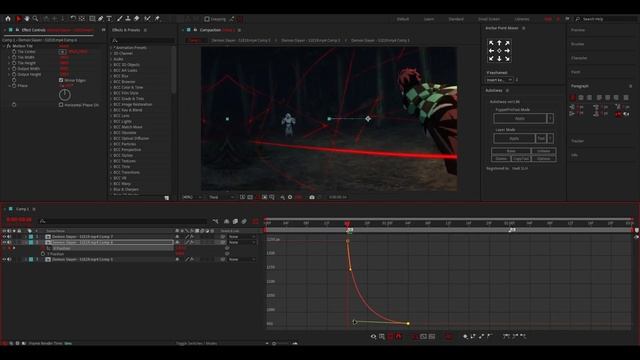The image size is (640, 360).
Task: Click the cyan label swatch of layer 1
Action: click(x=31, y=237)
